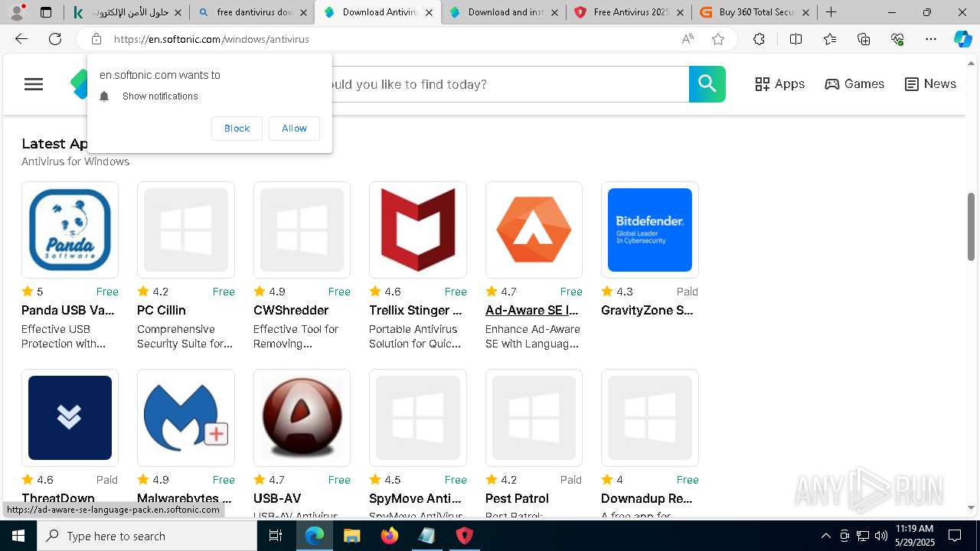Click the USB-AV title link

[277, 498]
